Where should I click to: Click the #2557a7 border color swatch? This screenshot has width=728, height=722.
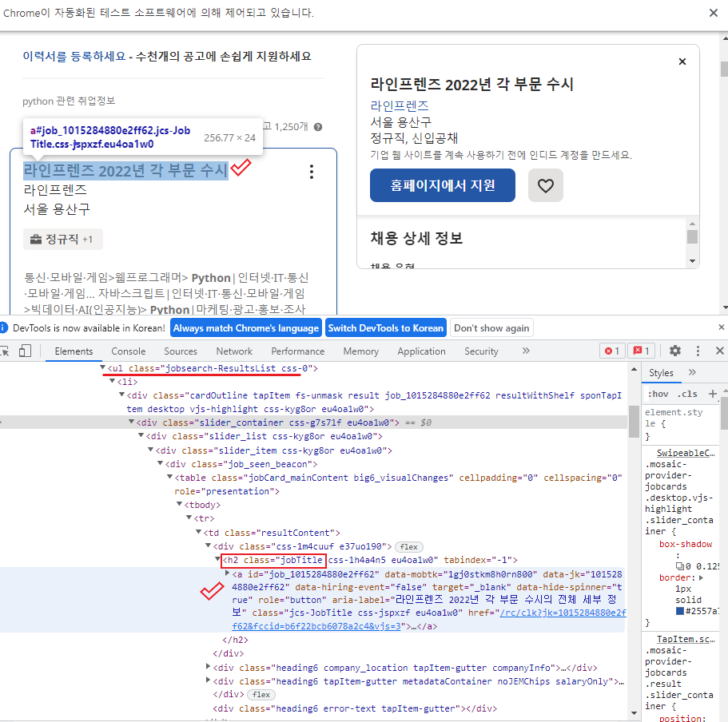click(x=680, y=611)
